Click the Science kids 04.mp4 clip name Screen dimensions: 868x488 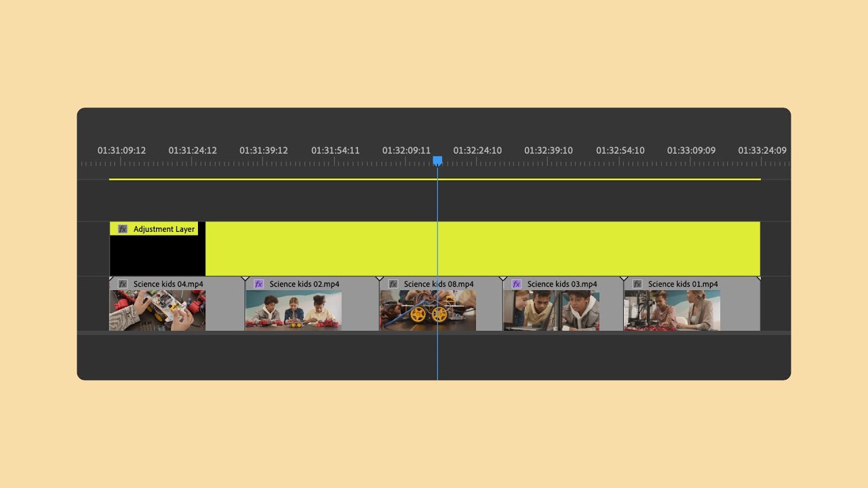pos(168,284)
